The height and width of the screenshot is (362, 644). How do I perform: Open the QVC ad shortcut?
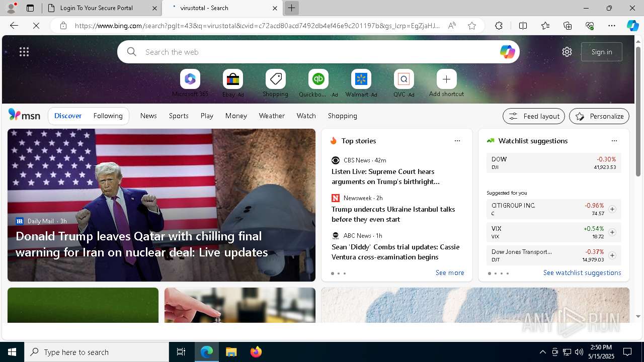pos(404,83)
